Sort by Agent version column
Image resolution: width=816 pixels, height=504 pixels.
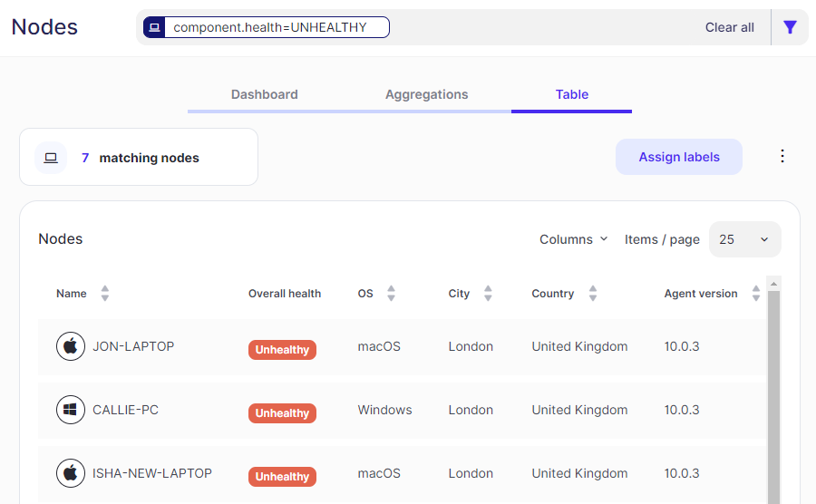pyautogui.click(x=756, y=294)
